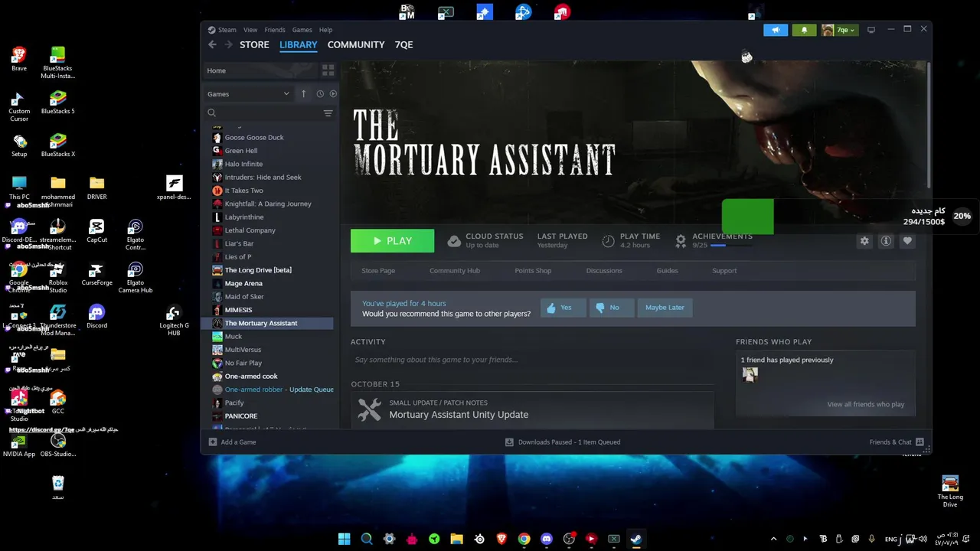Open game settings gear for Mortuary Assistant
Screen dimensions: 980x551
point(864,241)
